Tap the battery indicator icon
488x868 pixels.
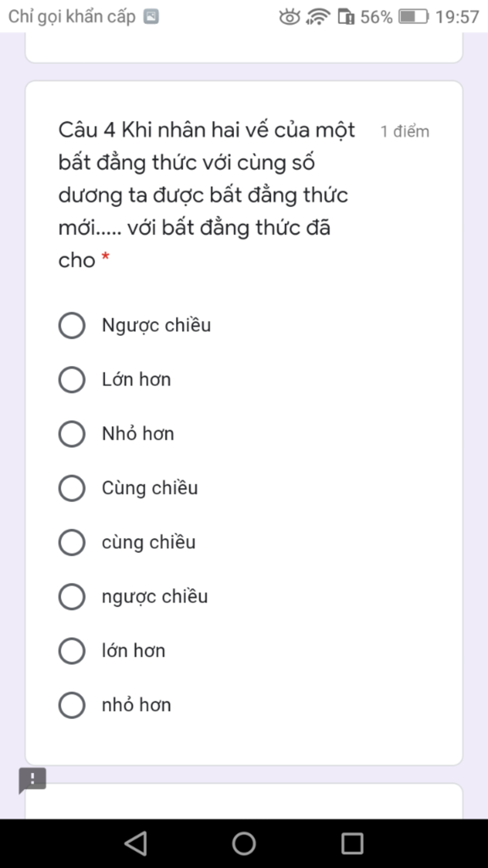(413, 17)
